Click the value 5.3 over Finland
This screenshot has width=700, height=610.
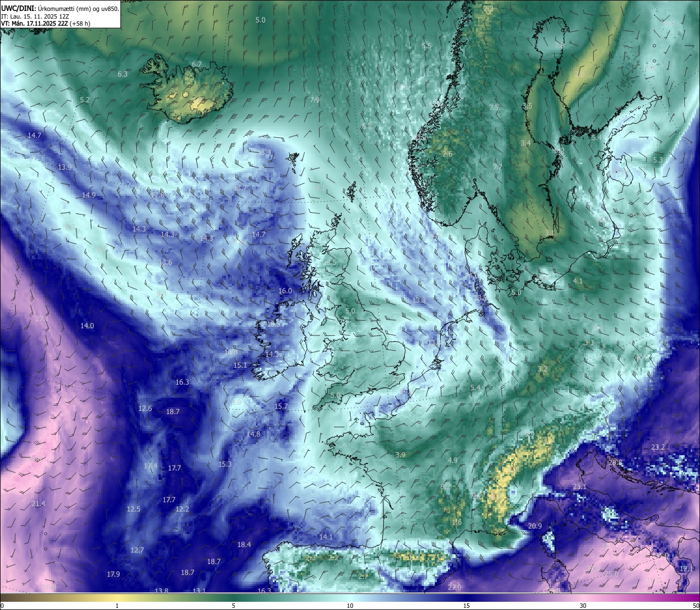pyautogui.click(x=658, y=160)
